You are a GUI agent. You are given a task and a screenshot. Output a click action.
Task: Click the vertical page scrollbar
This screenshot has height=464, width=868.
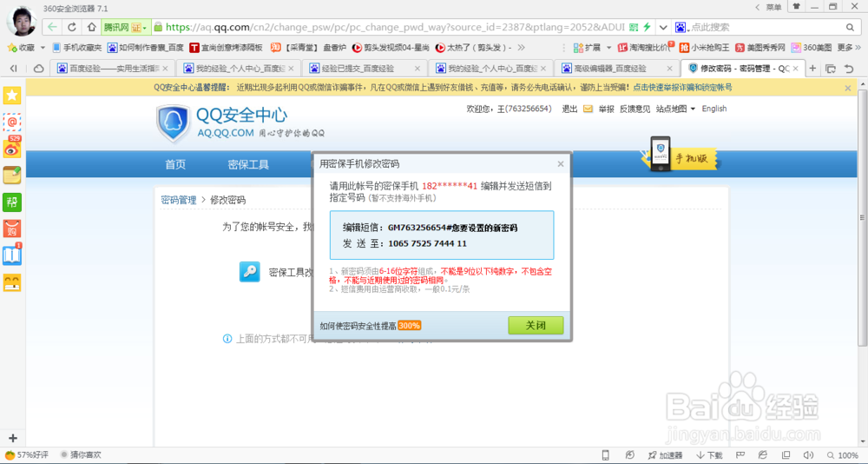coord(863,217)
